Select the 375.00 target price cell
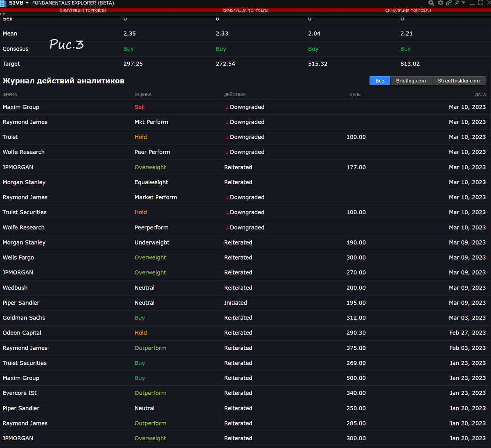 click(x=356, y=348)
